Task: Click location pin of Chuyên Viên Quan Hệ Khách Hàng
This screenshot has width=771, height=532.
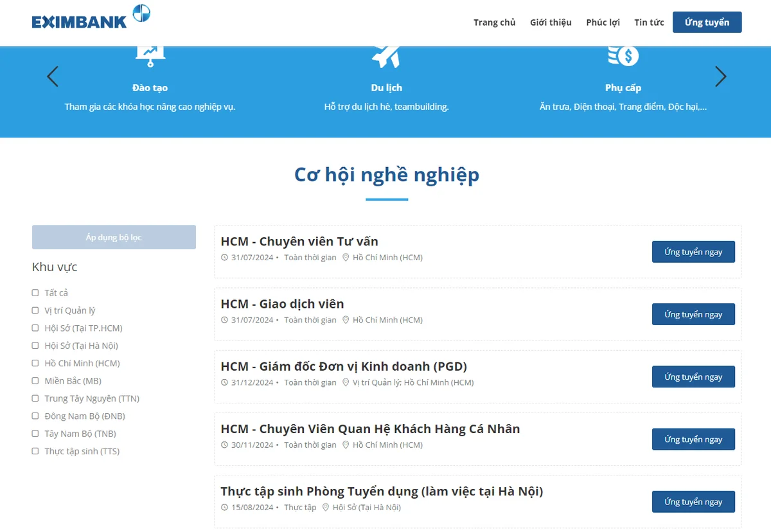Action: 346,445
